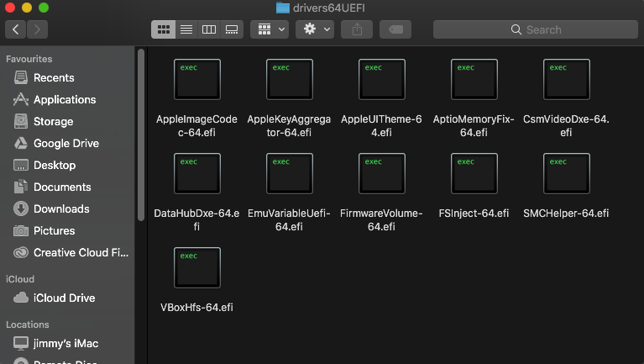
Task: Switch to icon view
Action: pyautogui.click(x=164, y=29)
